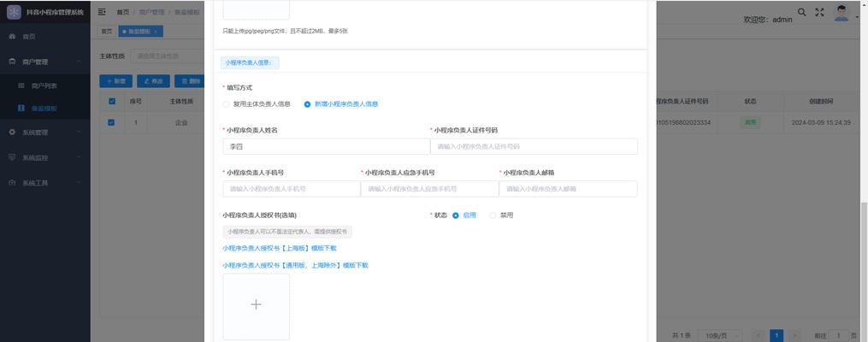
Task: Expand the 商户管理 sidebar menu chevron
Action: point(80,62)
